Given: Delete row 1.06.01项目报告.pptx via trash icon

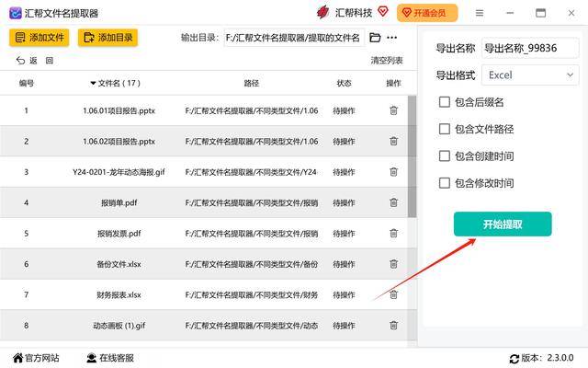Looking at the screenshot, I should coord(393,110).
